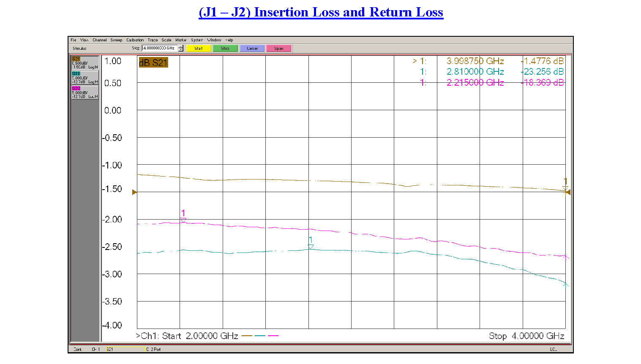The width and height of the screenshot is (641, 364).
Task: Click the teal marker 1 on S11 trace
Action: tap(311, 246)
